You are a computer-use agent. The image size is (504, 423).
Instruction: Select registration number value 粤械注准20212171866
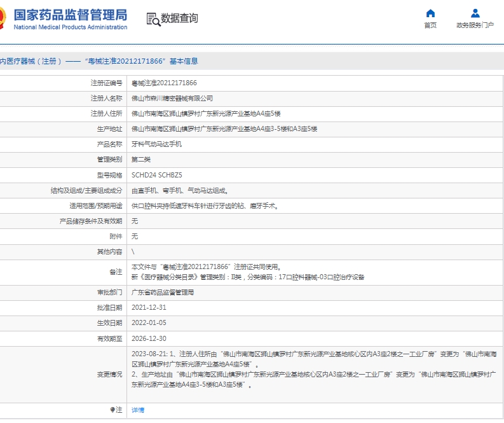tap(164, 83)
